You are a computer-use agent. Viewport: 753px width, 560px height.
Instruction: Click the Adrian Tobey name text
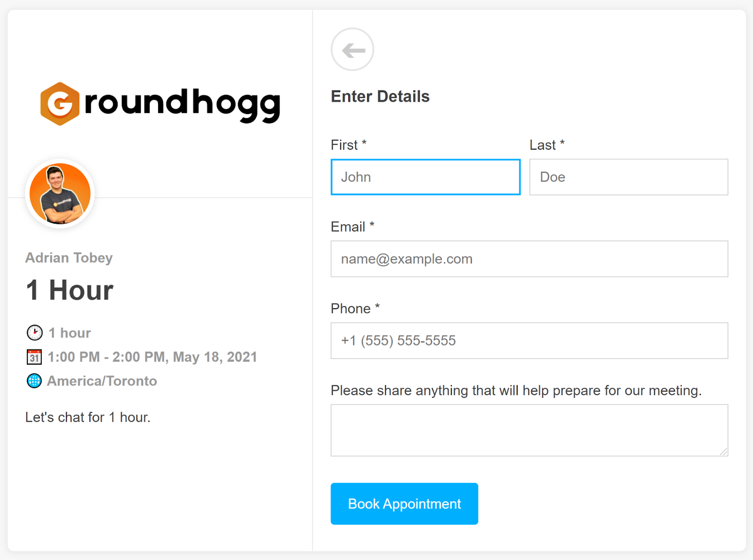69,258
